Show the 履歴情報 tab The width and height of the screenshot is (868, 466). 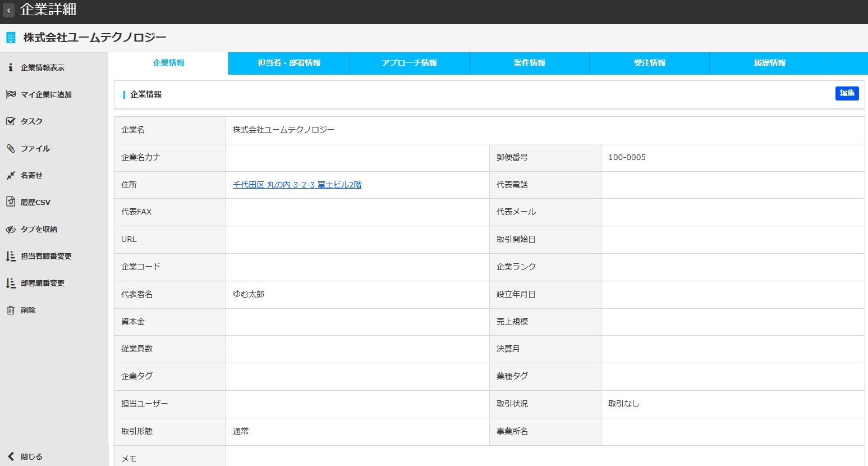click(x=769, y=63)
